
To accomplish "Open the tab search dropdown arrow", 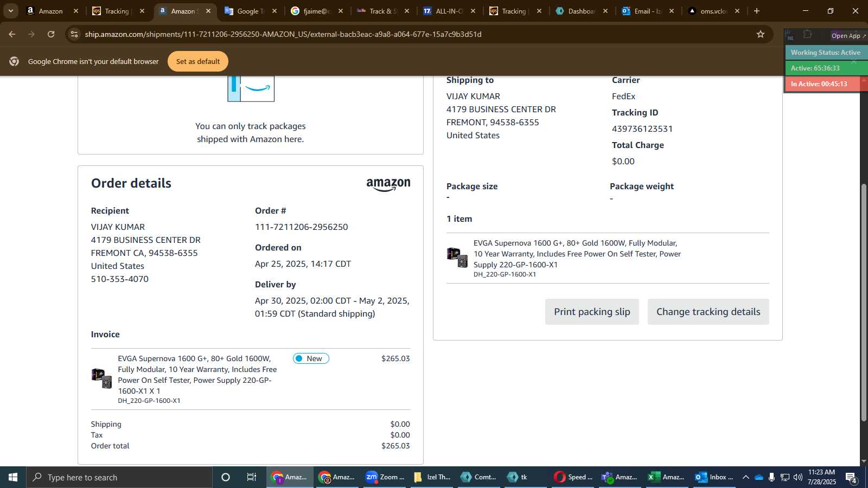I will pyautogui.click(x=10, y=11).
